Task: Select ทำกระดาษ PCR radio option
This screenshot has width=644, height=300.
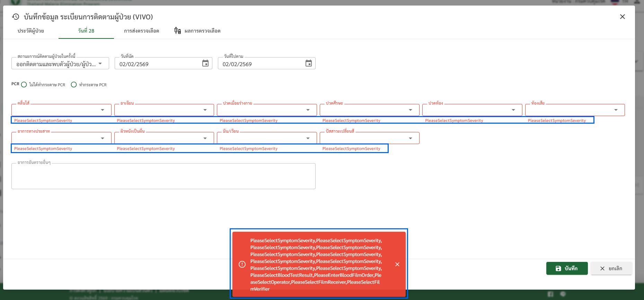Action: click(x=74, y=85)
